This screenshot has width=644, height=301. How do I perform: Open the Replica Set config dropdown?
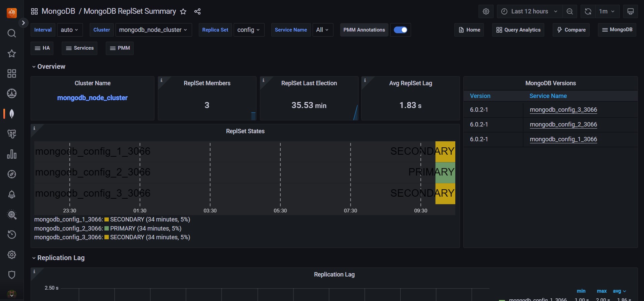click(x=249, y=30)
